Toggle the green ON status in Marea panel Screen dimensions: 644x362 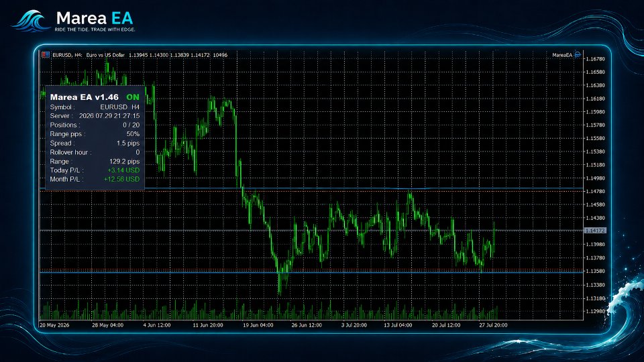tap(133, 97)
